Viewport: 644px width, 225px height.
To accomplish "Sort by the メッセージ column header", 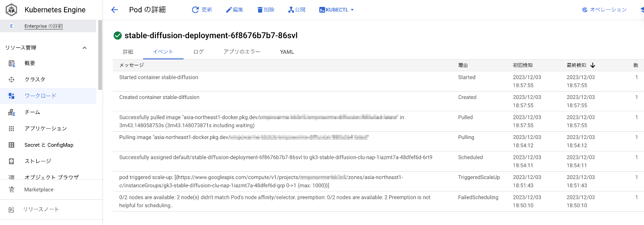I will [x=132, y=65].
